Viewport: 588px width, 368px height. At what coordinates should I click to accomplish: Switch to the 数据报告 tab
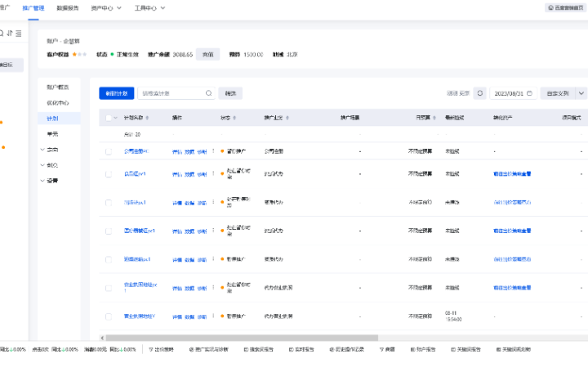(68, 8)
